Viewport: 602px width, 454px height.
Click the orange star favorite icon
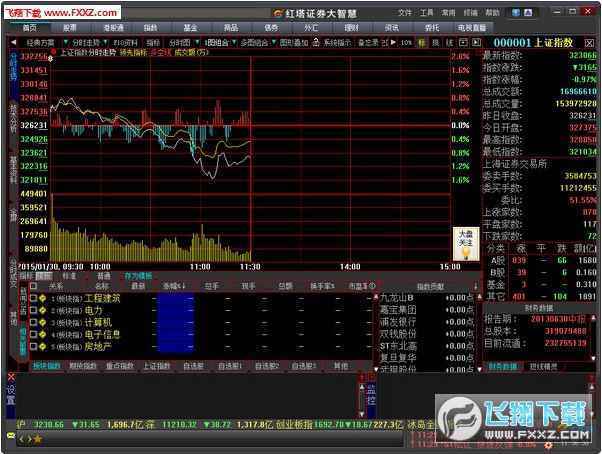click(x=38, y=439)
